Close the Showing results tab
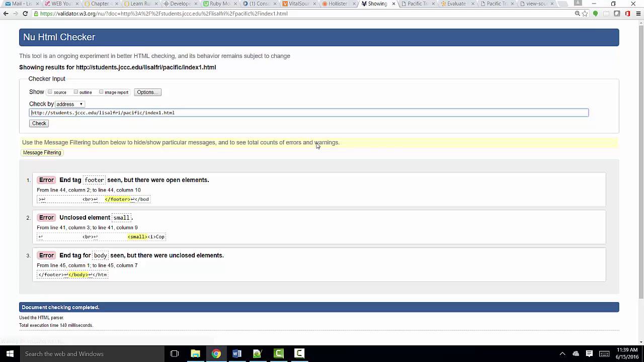The height and width of the screenshot is (362, 644). [x=394, y=4]
